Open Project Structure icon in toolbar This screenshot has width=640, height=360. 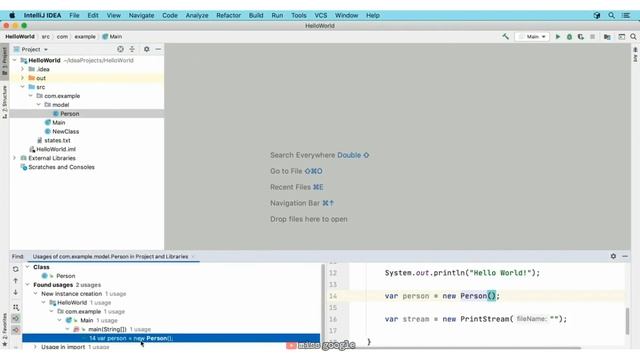point(607,37)
